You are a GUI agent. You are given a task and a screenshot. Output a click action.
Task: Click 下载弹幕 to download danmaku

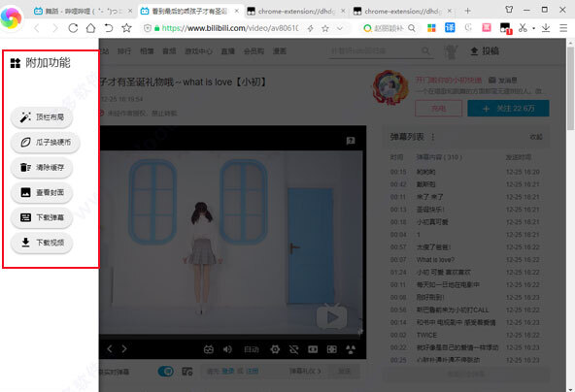click(42, 218)
